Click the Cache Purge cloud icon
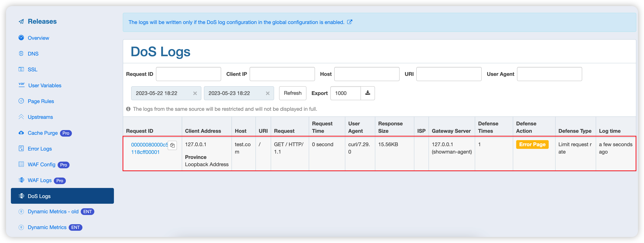 [21, 133]
